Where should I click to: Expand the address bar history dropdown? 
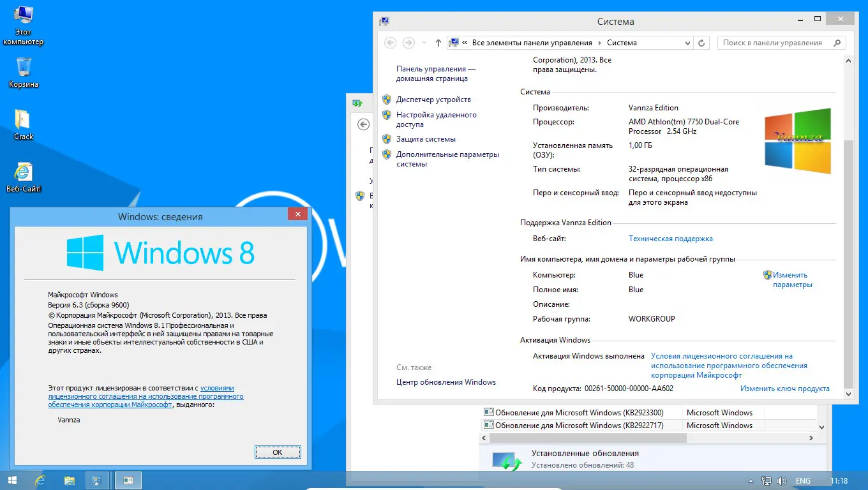click(687, 43)
